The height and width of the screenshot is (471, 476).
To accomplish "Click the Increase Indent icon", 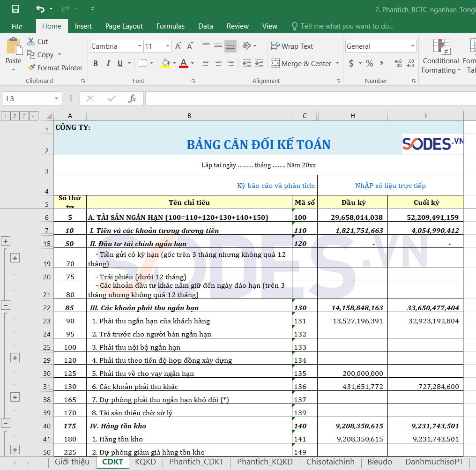I will [x=259, y=63].
